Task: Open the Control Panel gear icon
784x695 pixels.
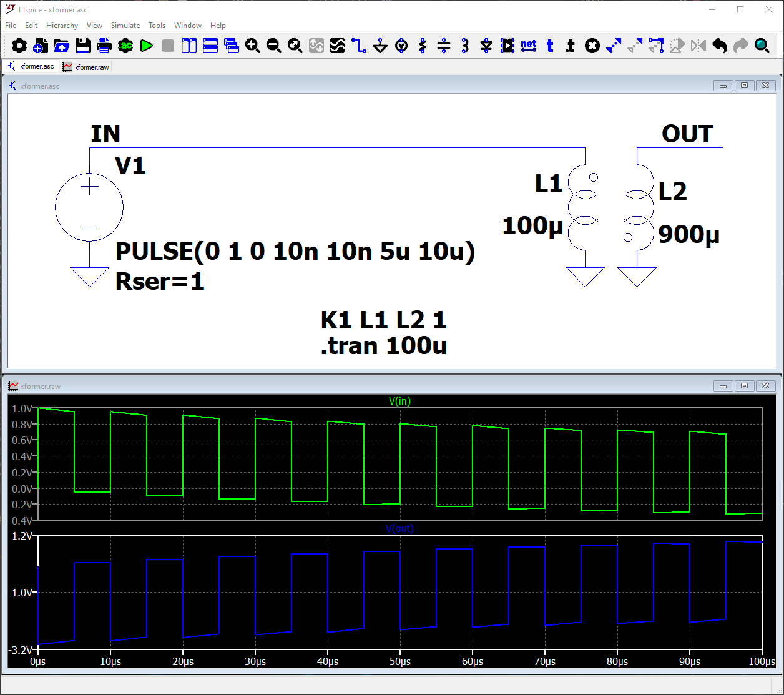Action: [19, 46]
